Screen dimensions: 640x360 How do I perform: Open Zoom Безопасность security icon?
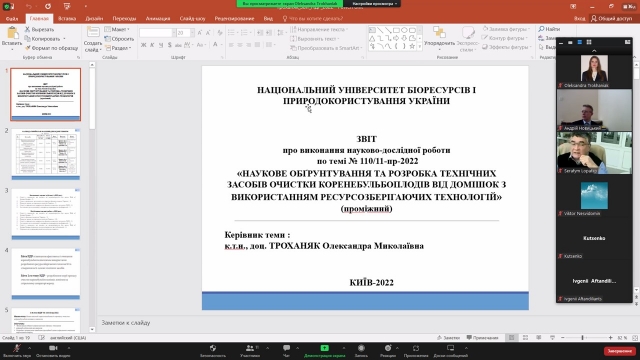213,350
